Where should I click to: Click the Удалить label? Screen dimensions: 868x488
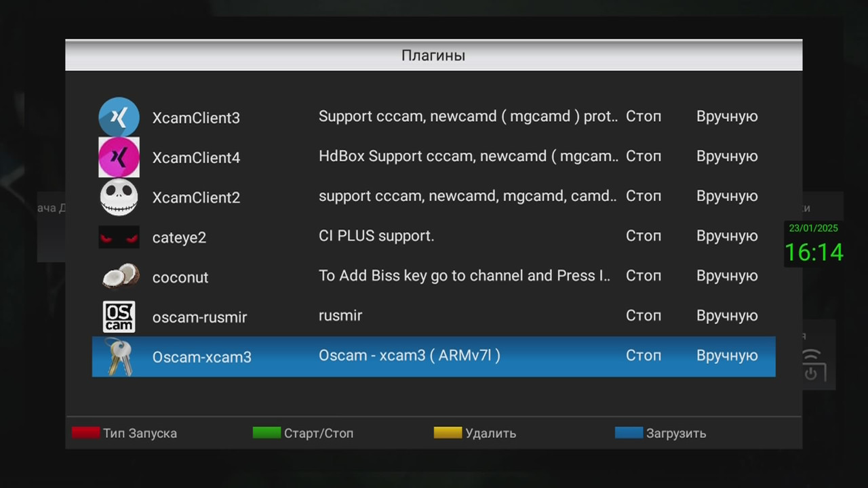pyautogui.click(x=490, y=433)
